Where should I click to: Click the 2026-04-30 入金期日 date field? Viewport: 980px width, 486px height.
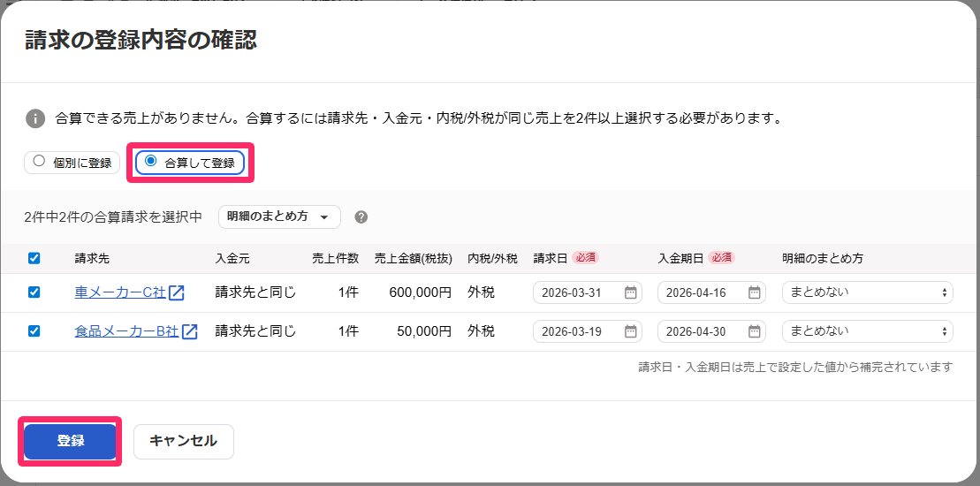(712, 331)
